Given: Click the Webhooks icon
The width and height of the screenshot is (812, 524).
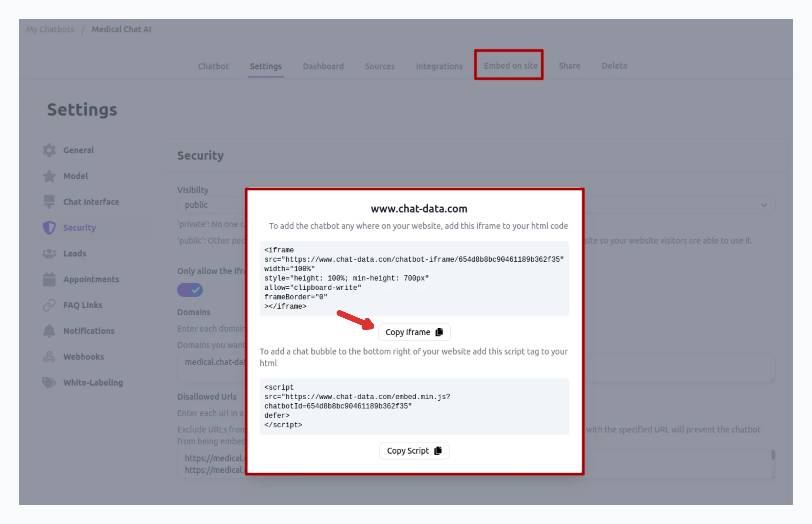Looking at the screenshot, I should (x=49, y=356).
